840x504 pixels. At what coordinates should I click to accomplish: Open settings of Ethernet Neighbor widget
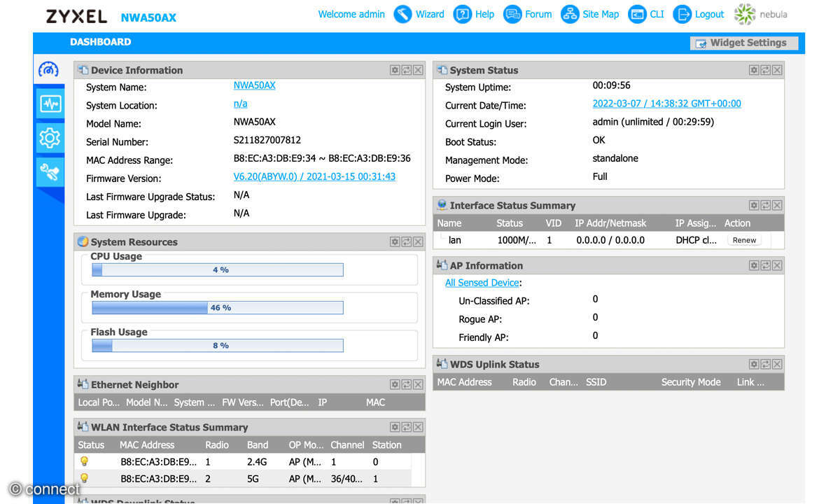point(395,384)
